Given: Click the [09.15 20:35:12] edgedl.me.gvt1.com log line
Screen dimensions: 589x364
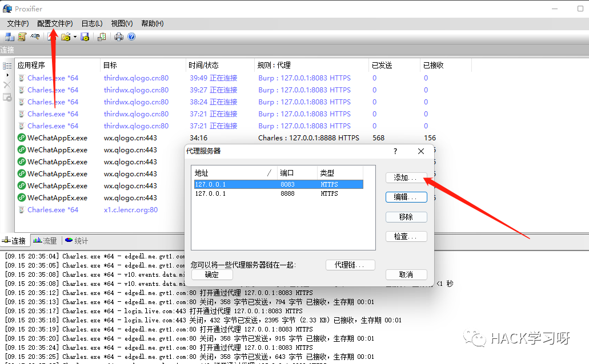Looking at the screenshot, I should 159,293.
